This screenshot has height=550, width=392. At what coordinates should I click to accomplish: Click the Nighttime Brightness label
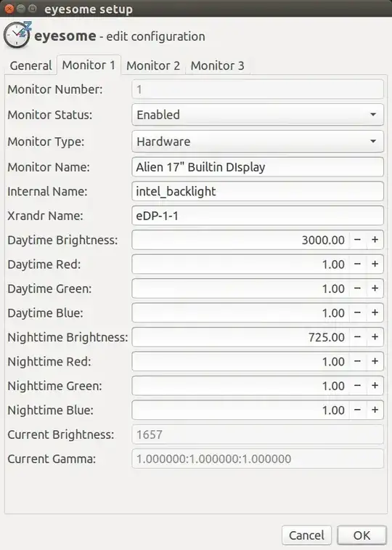(x=68, y=337)
